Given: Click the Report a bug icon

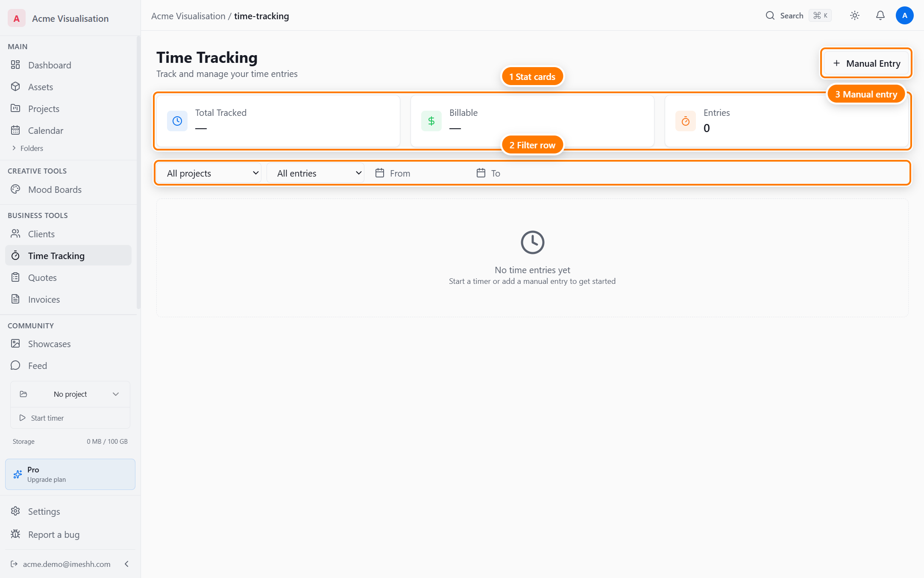Looking at the screenshot, I should coord(15,534).
